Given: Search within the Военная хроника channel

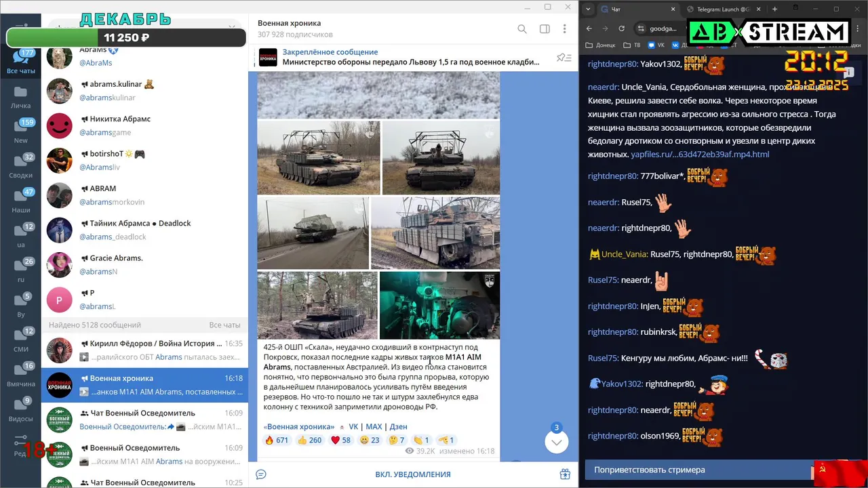Looking at the screenshot, I should (522, 29).
